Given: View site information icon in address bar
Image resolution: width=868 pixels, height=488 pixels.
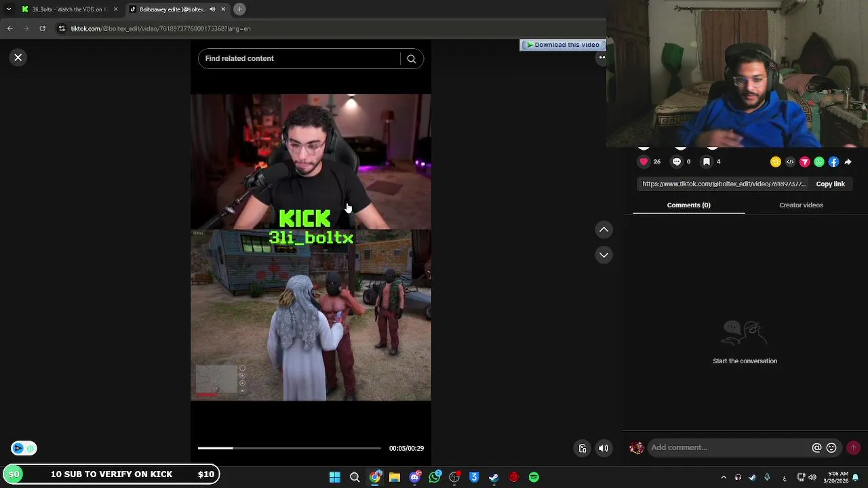Looking at the screenshot, I should click(x=62, y=28).
